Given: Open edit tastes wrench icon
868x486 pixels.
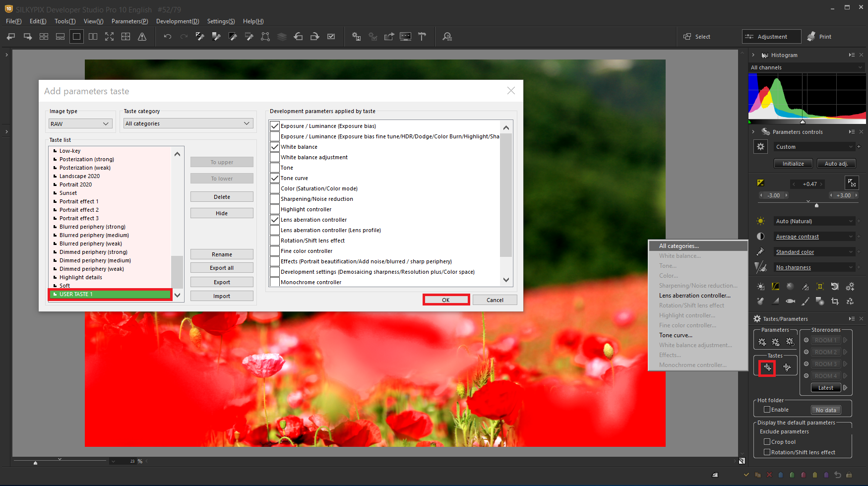Looking at the screenshot, I should [x=787, y=367].
